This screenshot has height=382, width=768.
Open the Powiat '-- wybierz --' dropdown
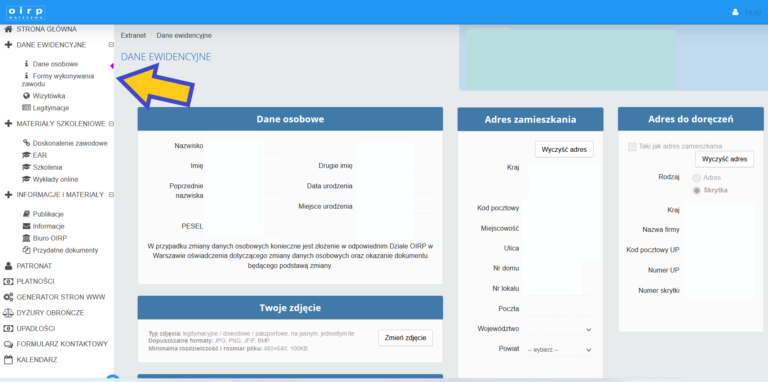[x=559, y=350]
